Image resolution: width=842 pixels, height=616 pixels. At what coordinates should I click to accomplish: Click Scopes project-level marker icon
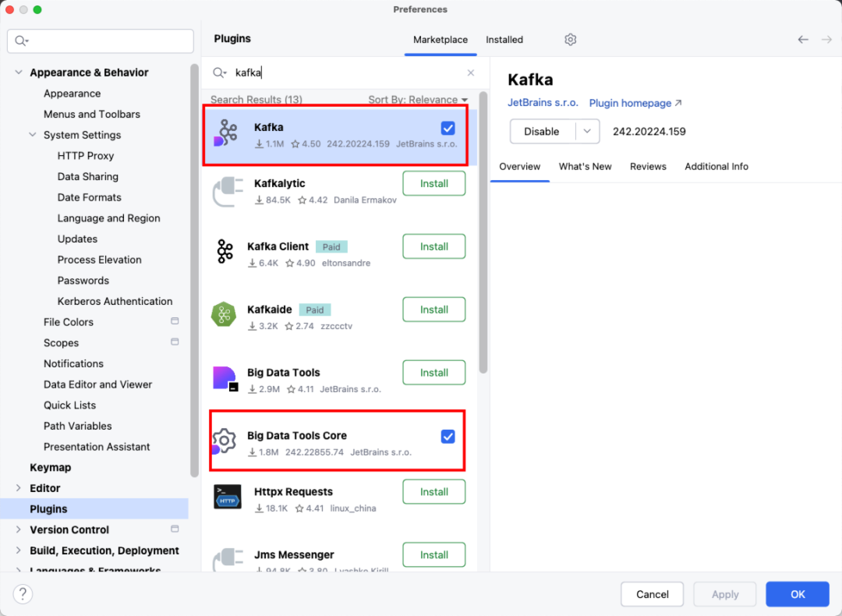coord(175,342)
